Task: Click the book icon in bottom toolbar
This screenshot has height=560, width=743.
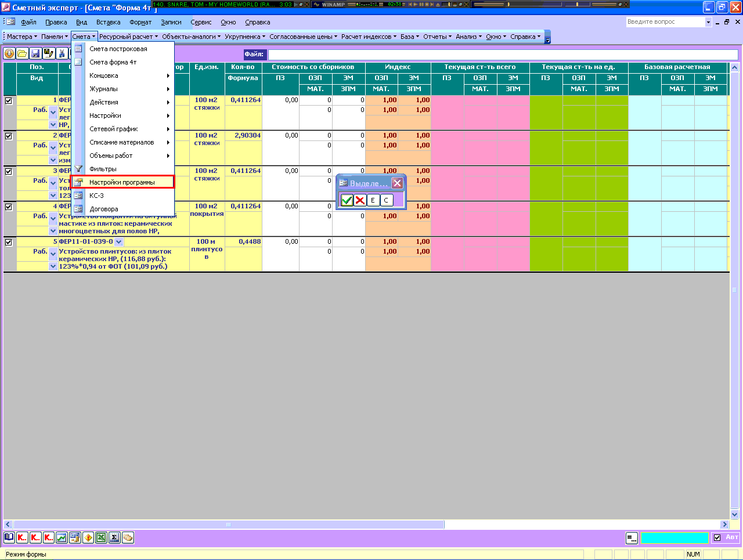Action: pos(9,537)
